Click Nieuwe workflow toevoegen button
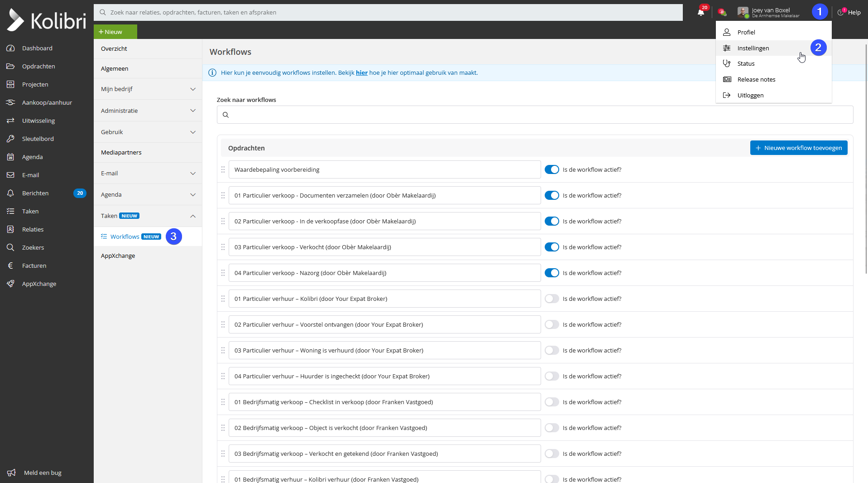868x483 pixels. (x=798, y=148)
